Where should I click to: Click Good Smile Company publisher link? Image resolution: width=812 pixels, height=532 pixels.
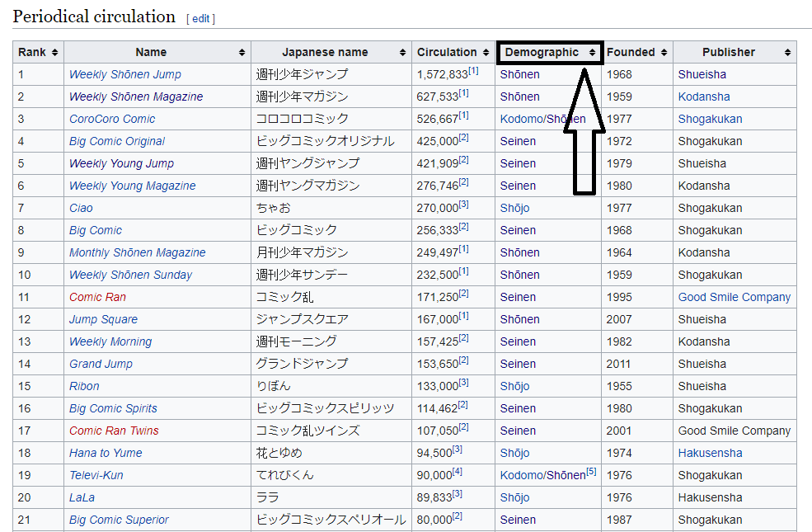click(734, 297)
